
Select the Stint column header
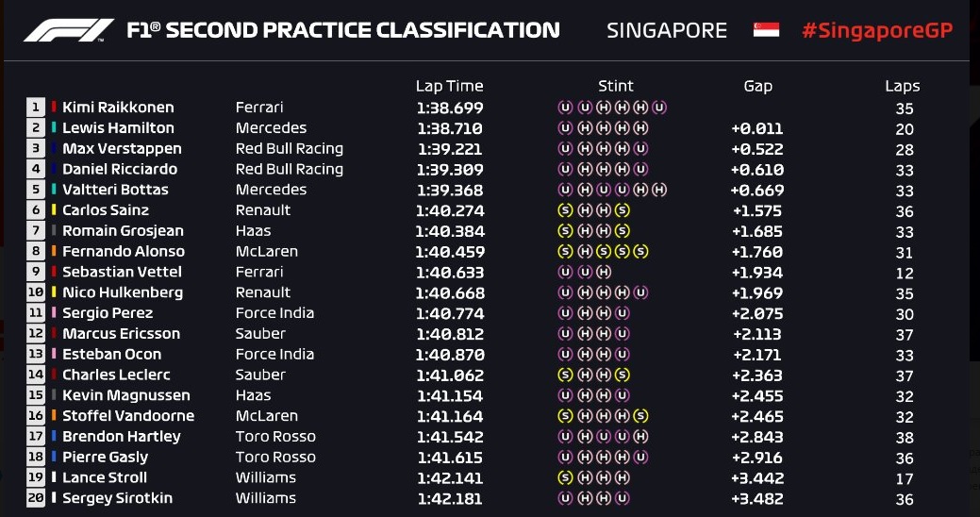click(616, 86)
